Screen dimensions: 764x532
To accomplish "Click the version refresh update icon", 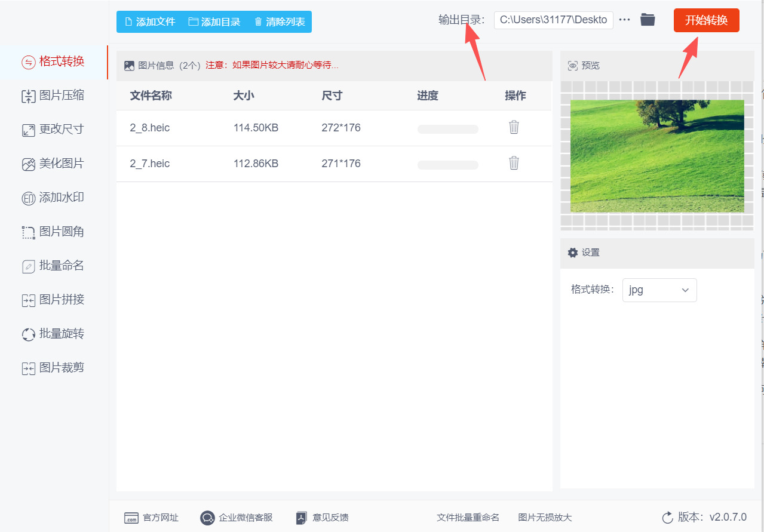I will 668,518.
